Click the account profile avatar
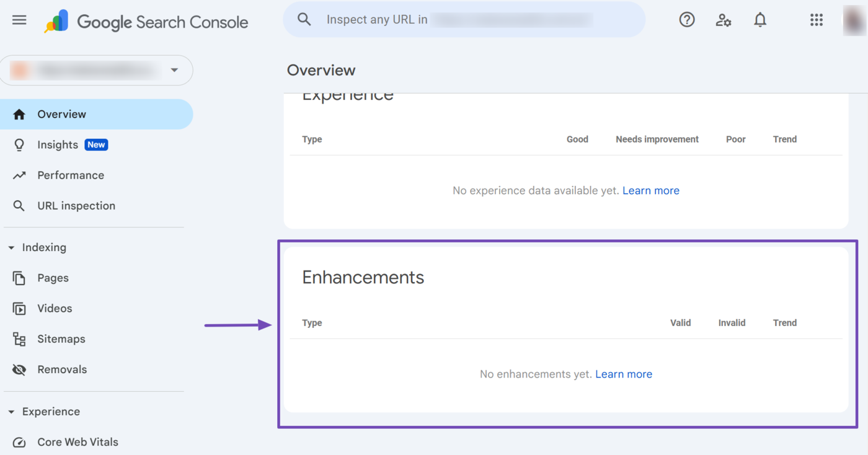868x455 pixels. [x=854, y=20]
